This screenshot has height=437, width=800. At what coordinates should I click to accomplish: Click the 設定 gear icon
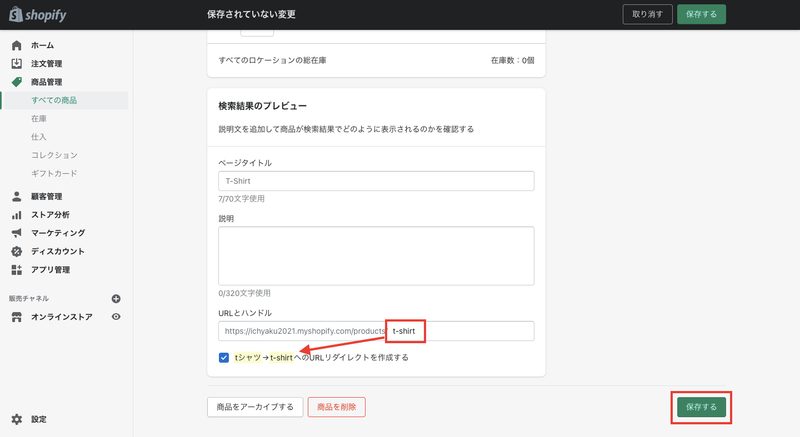pyautogui.click(x=16, y=419)
